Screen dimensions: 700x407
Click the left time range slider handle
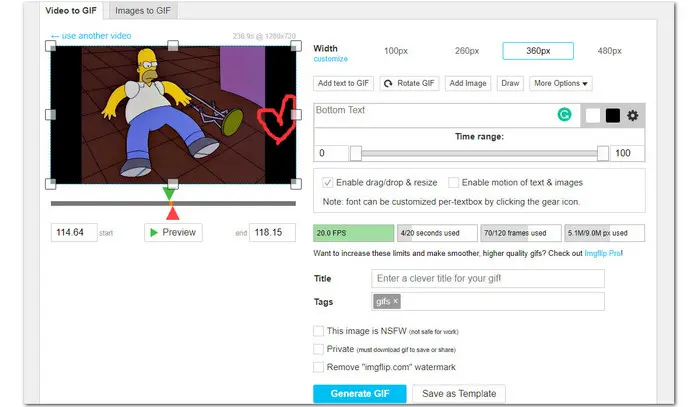[355, 153]
